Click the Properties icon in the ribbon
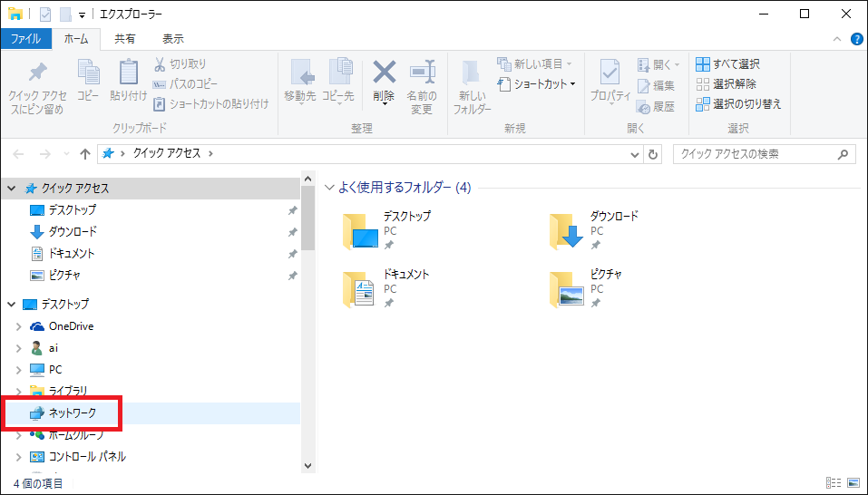The height and width of the screenshot is (495, 868). tap(610, 74)
